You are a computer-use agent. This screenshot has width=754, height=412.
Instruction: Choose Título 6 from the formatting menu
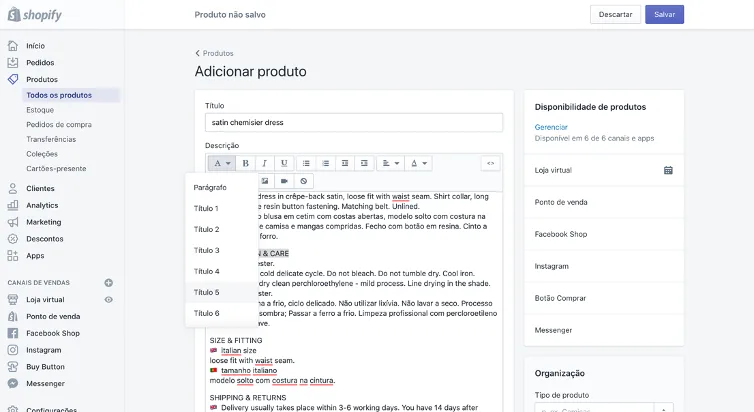pos(222,313)
